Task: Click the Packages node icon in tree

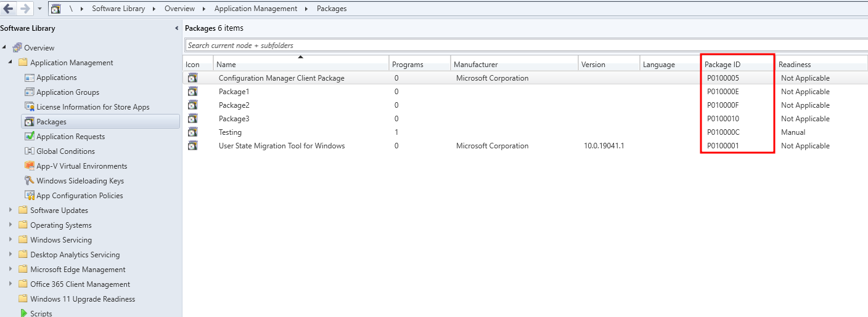Action: tap(30, 122)
